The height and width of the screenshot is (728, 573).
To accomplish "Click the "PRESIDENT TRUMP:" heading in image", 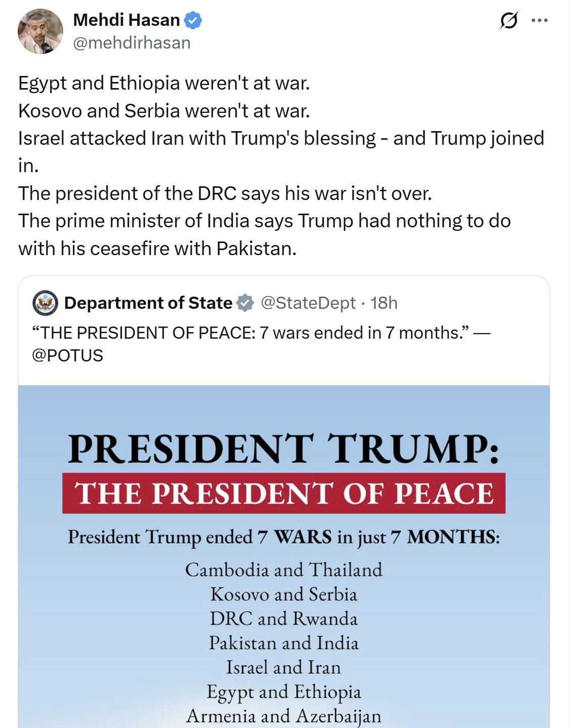I will click(283, 449).
